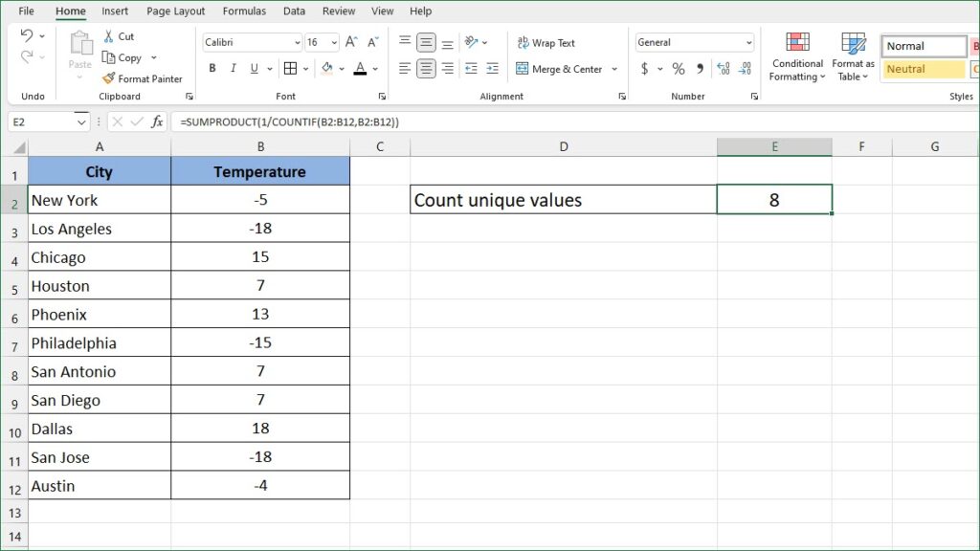Toggle Wrap Text for the selection
Viewport: 980px width, 551px height.
(546, 42)
